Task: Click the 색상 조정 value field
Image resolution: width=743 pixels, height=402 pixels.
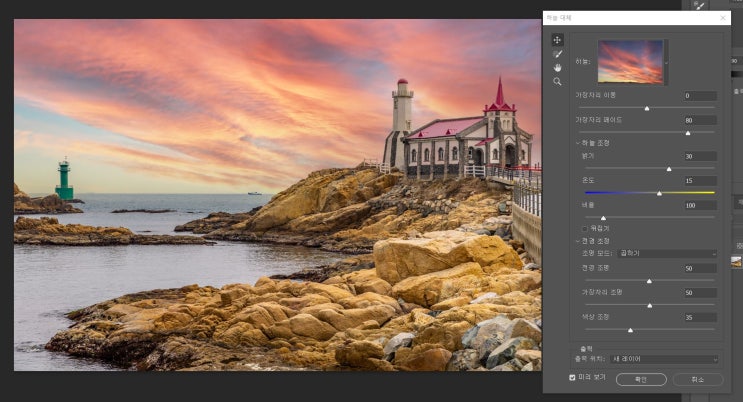Action: pyautogui.click(x=700, y=317)
